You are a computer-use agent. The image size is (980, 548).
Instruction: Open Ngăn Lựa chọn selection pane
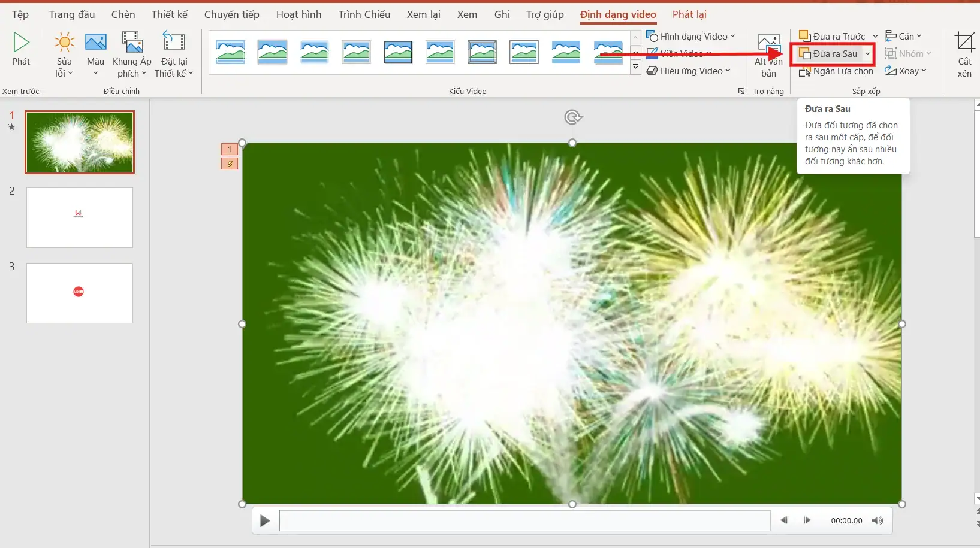[836, 71]
